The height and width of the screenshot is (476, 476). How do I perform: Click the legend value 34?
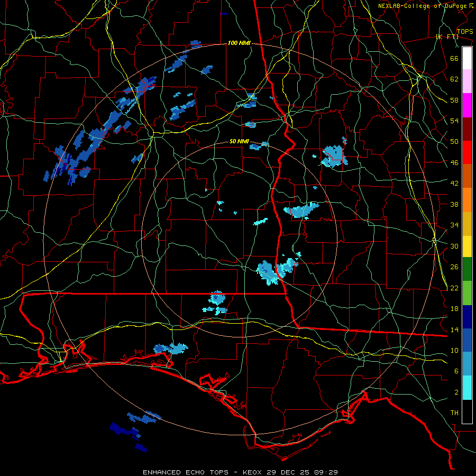(x=454, y=225)
